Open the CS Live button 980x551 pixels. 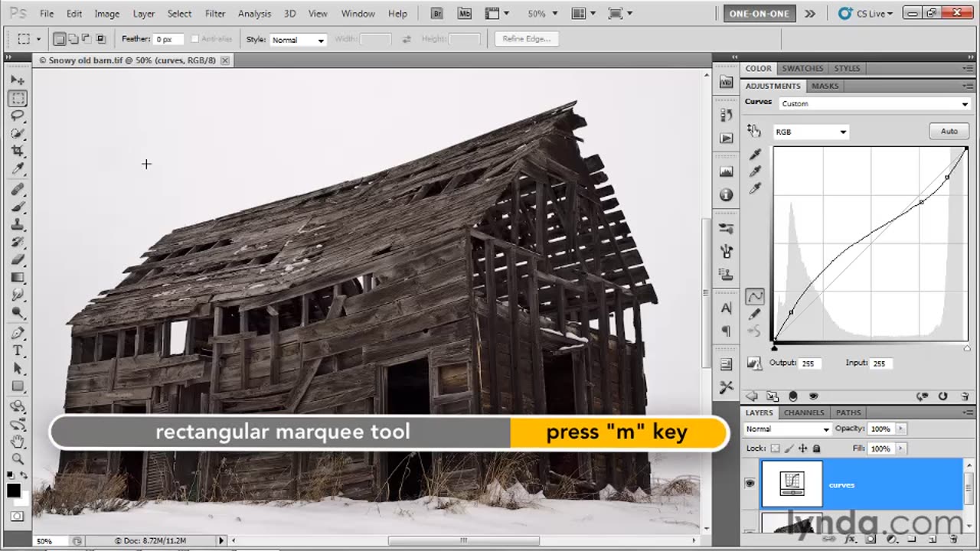(x=864, y=13)
